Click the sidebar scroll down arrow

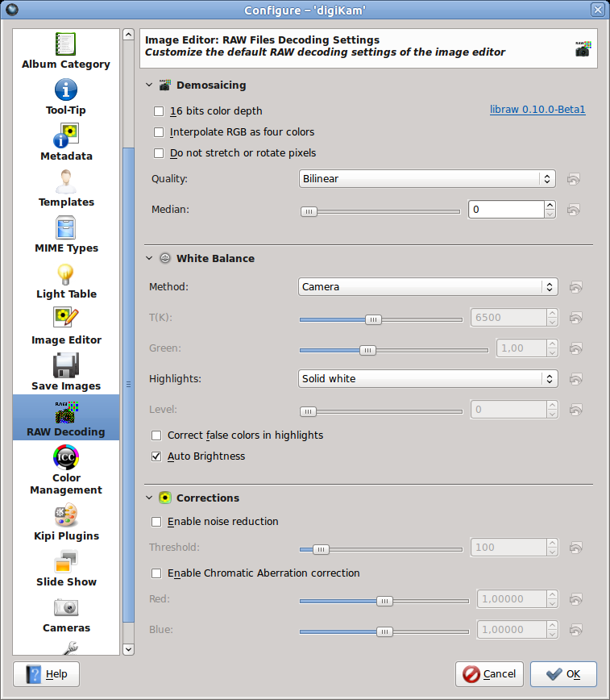[128, 649]
